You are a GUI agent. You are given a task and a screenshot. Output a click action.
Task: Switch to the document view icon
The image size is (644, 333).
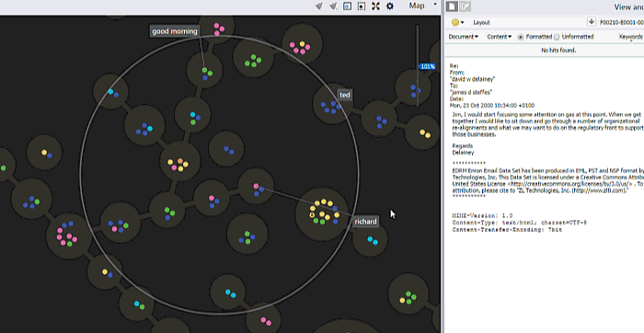point(453,6)
